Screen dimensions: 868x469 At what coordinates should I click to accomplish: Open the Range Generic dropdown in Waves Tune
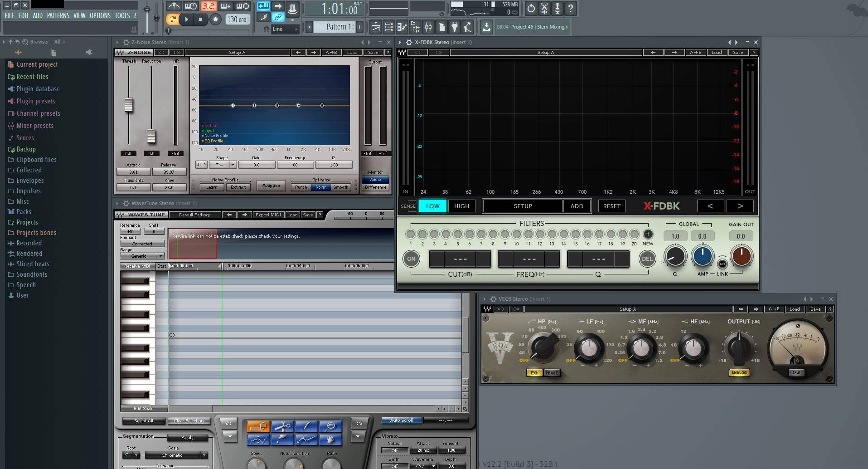142,256
